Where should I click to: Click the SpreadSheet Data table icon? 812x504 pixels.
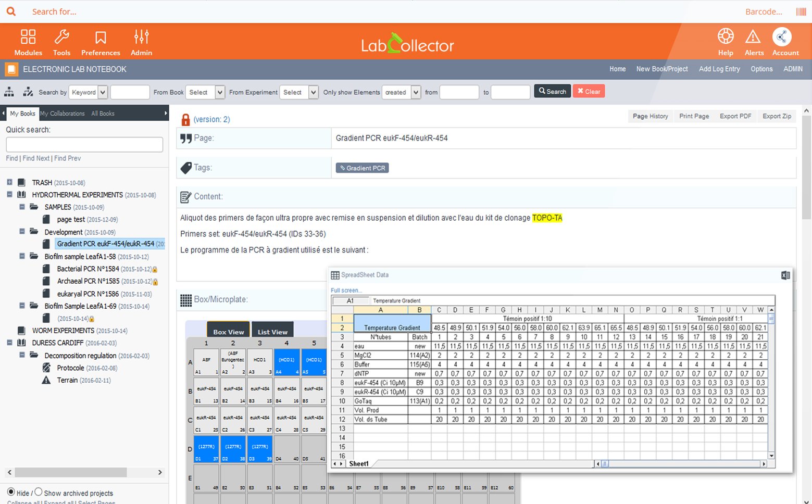tap(335, 275)
